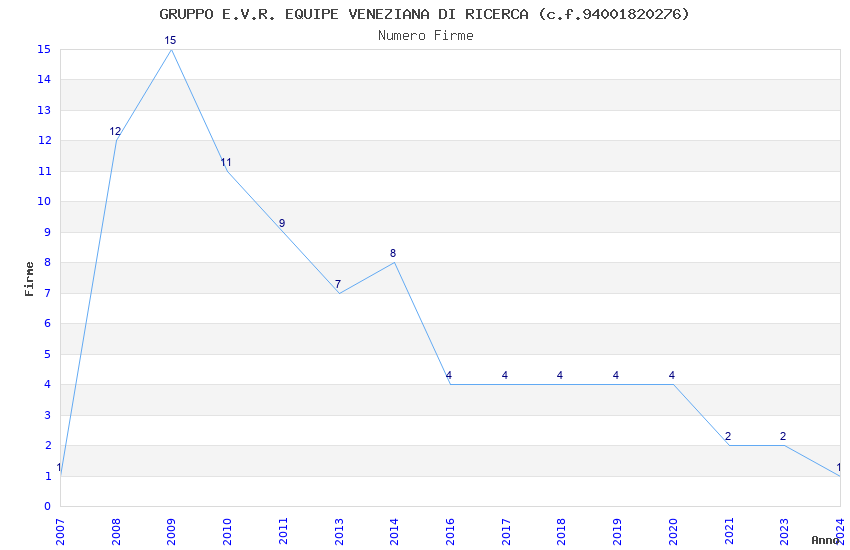
Task: Select the data label 9 above 2011
Action: 282,223
